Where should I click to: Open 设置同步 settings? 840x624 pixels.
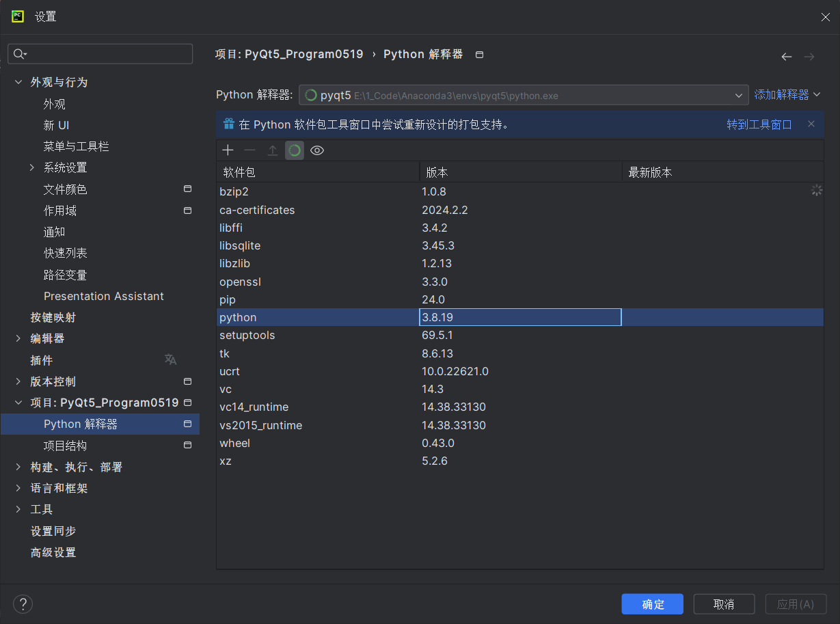[53, 531]
